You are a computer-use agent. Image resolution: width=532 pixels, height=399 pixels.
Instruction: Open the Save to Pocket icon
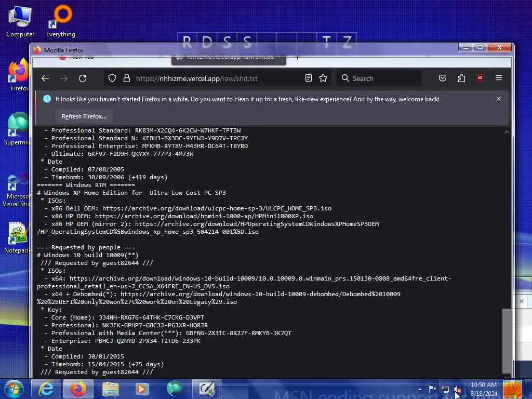(x=443, y=78)
